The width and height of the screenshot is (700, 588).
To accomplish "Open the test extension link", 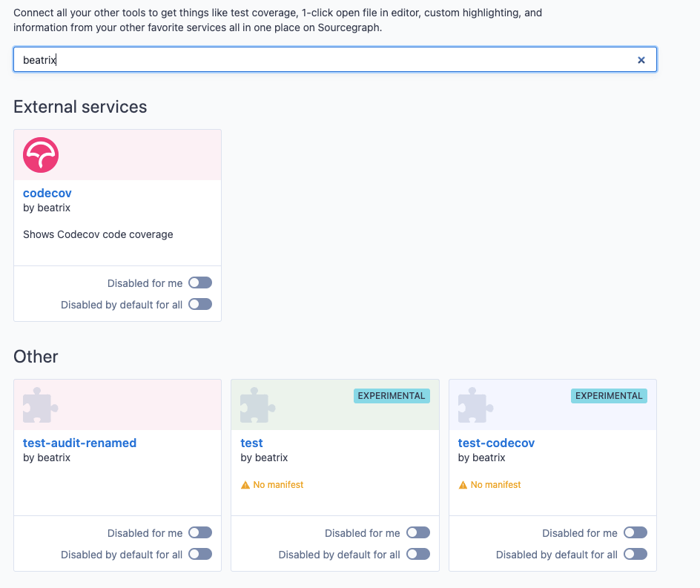I will (252, 443).
